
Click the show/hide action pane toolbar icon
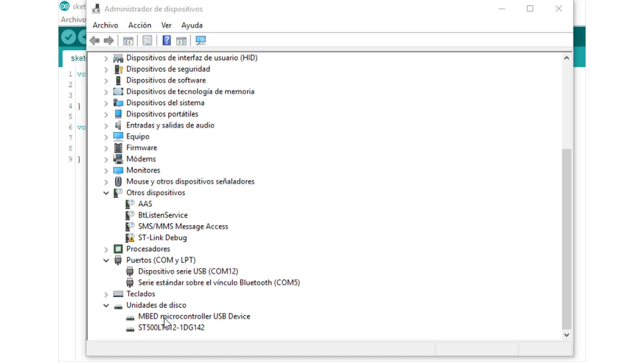[181, 41]
